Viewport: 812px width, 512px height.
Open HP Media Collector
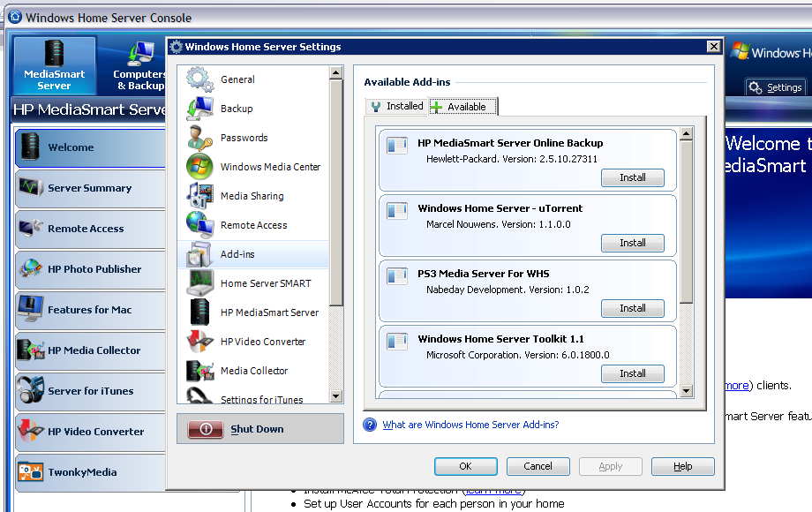(31, 351)
